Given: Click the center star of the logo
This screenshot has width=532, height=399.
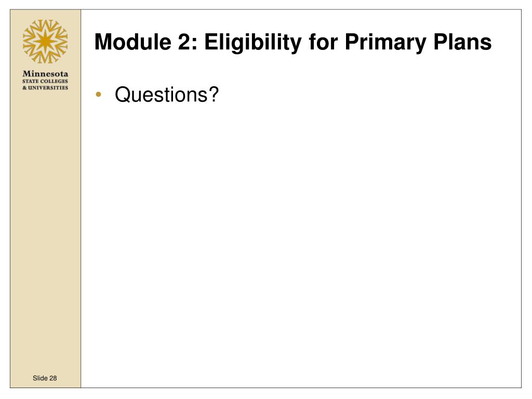Looking at the screenshot, I should 45,42.
